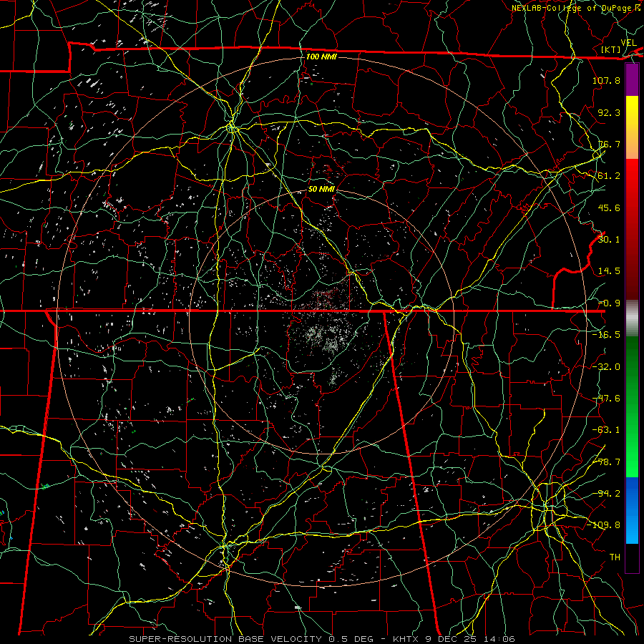Image resolution: width=644 pixels, height=644 pixels.
Task: Click the TH threshold label
Action: 615,557
